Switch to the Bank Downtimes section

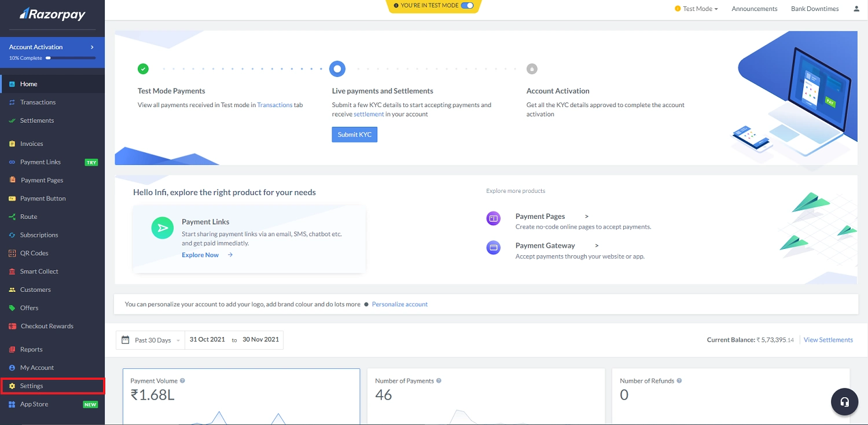point(815,9)
